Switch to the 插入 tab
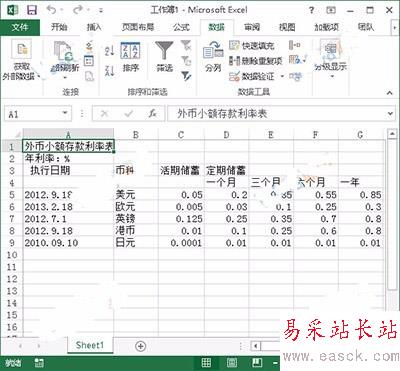The height and width of the screenshot is (371, 400). tap(94, 27)
